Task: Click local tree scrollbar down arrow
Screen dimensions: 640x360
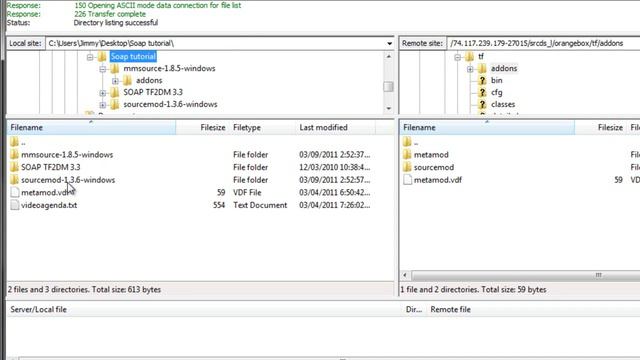Action: tap(389, 108)
